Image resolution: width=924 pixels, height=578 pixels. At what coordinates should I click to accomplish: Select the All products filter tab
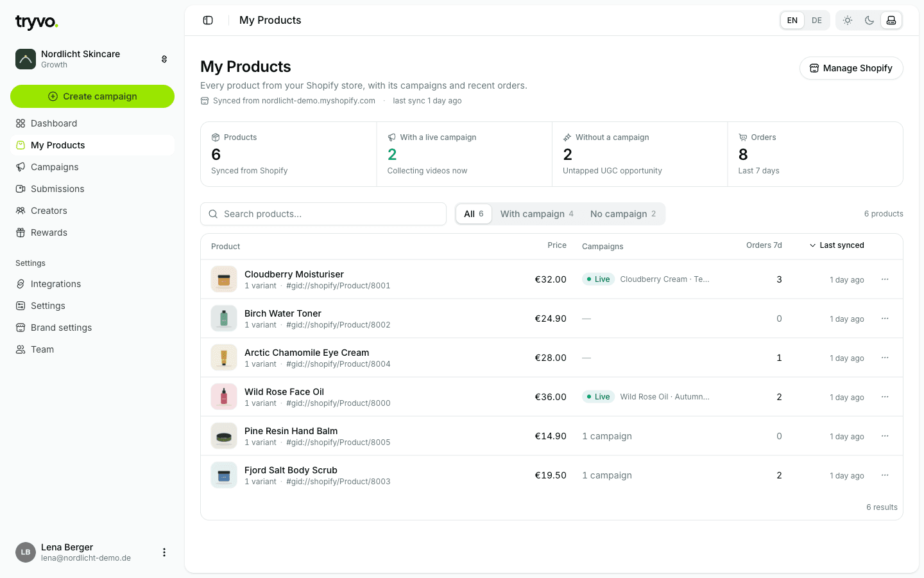point(474,214)
